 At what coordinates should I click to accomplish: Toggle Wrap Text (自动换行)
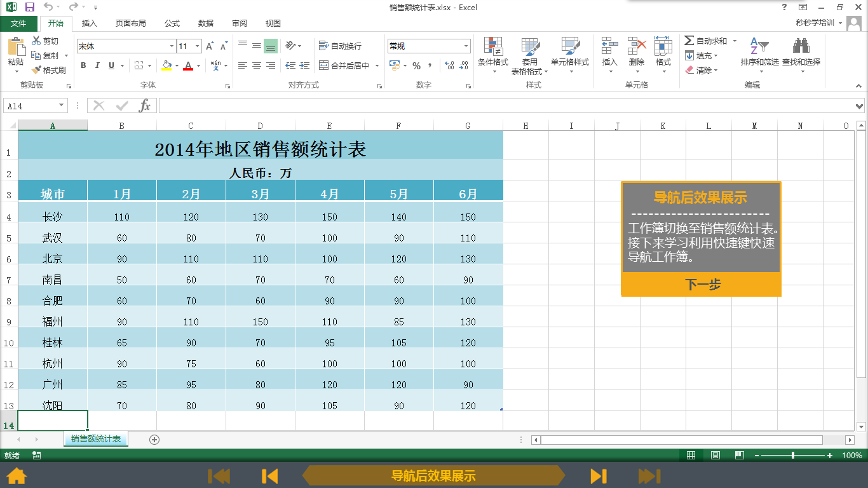coord(340,46)
